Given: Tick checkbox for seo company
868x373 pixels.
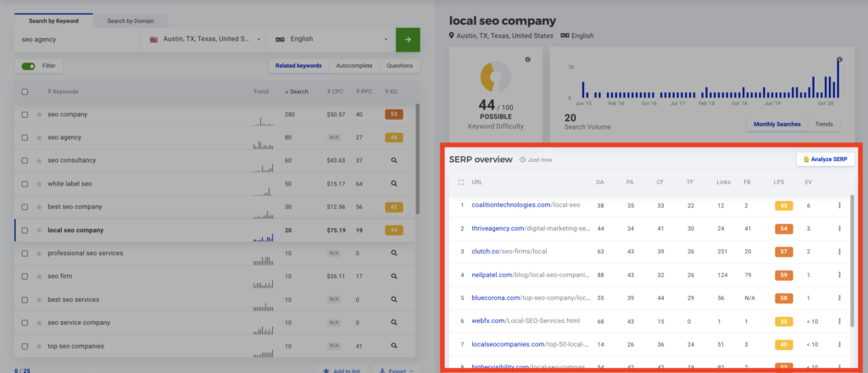Looking at the screenshot, I should [x=25, y=114].
